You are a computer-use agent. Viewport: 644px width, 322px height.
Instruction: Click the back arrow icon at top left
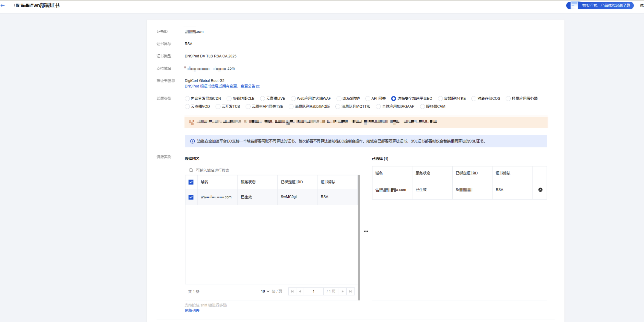3,6
